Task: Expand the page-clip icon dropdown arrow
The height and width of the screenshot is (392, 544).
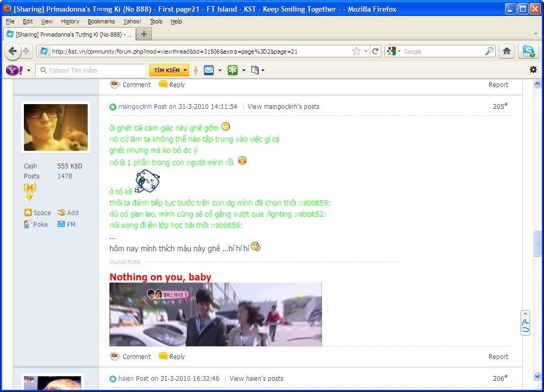Action: click(x=263, y=71)
